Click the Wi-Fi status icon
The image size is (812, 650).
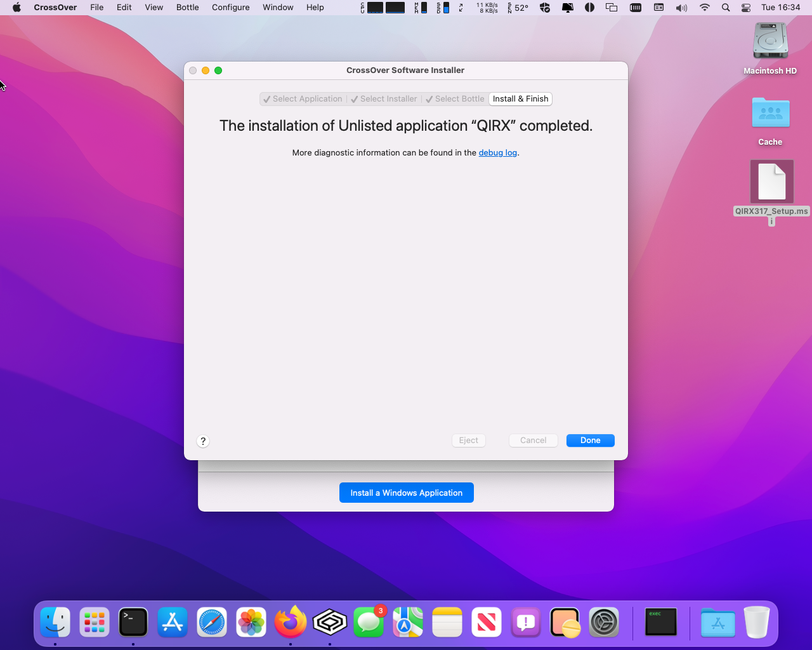[x=704, y=8]
